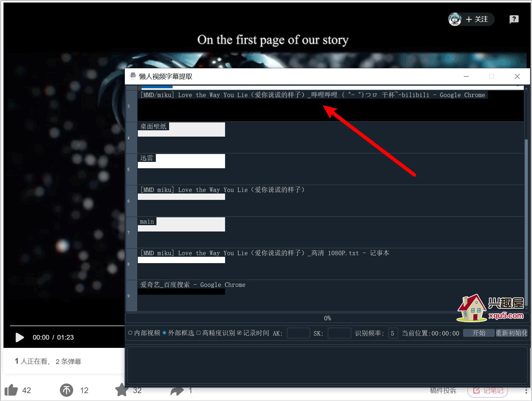
Task: Click the 稿件投诉 report link
Action: 443,391
